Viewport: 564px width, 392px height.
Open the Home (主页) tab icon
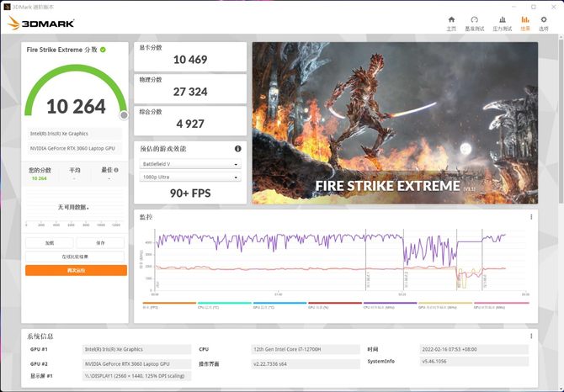pyautogui.click(x=451, y=23)
